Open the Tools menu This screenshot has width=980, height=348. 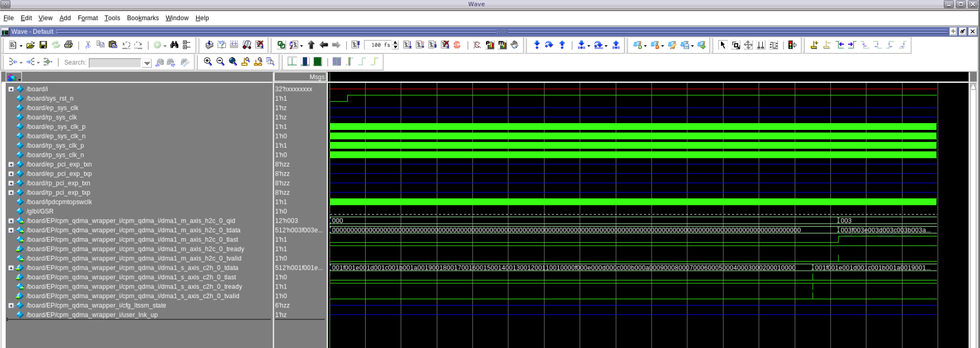click(x=112, y=18)
